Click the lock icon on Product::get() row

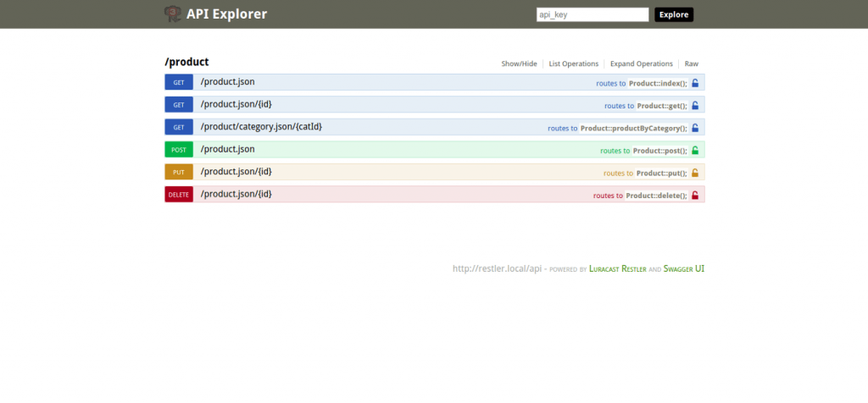695,106
